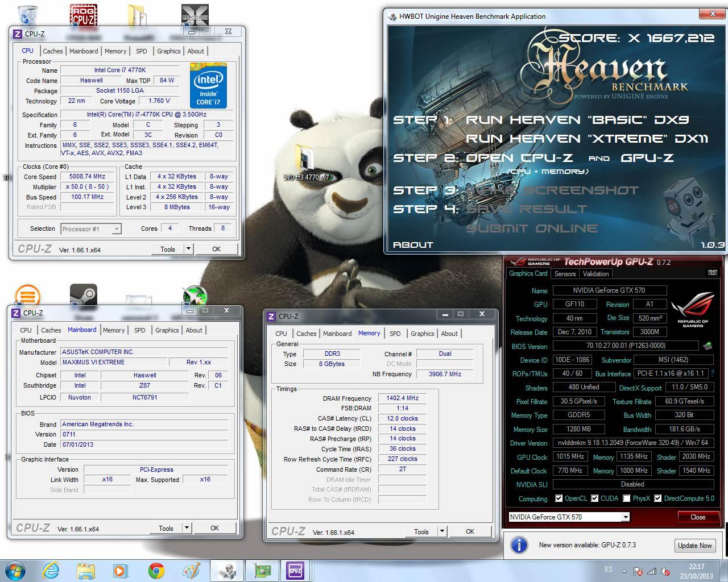The height and width of the screenshot is (582, 728).
Task: Uncheck the OpenCL checkbox in GPU-Z
Action: click(x=559, y=498)
